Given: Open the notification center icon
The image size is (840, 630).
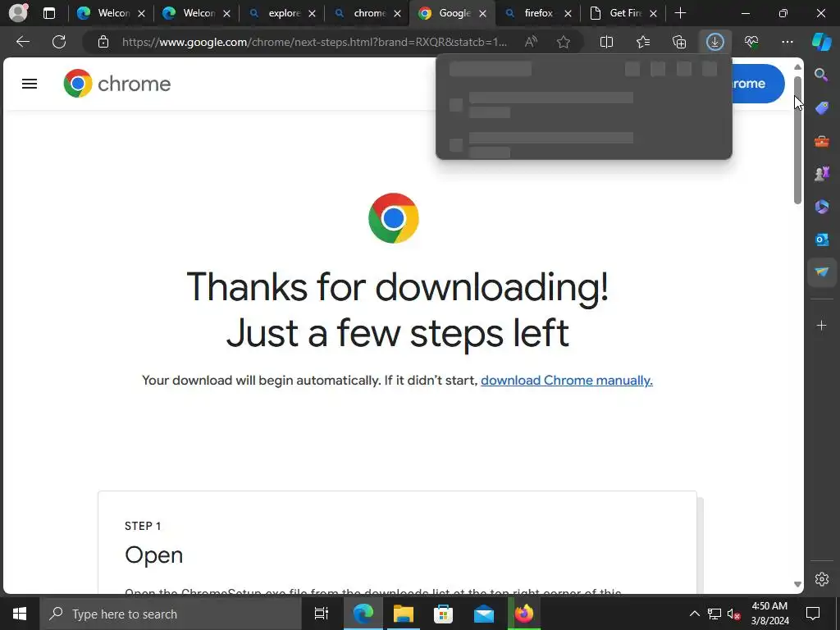Looking at the screenshot, I should pos(813,614).
